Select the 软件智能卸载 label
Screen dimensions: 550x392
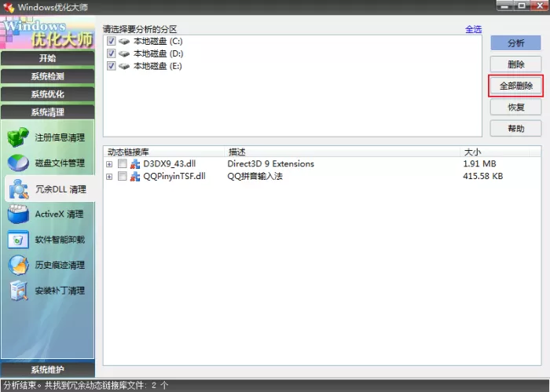(x=60, y=240)
